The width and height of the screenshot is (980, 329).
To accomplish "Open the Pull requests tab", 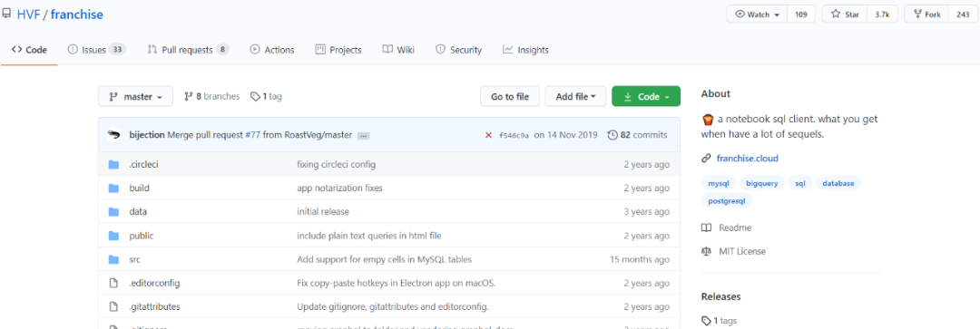I will [188, 50].
